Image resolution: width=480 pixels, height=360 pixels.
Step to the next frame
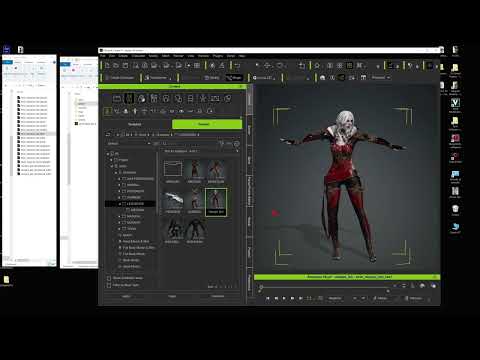[x=292, y=298]
